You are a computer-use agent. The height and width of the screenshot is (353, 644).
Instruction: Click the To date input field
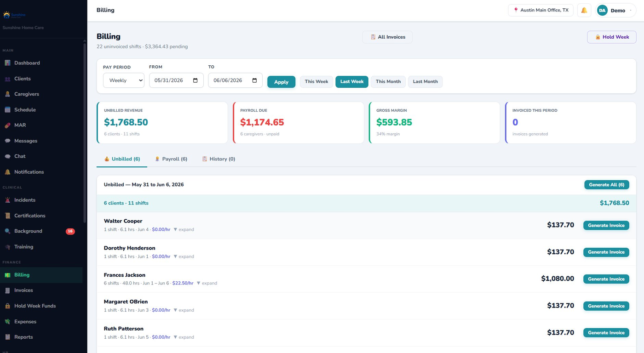click(x=235, y=80)
